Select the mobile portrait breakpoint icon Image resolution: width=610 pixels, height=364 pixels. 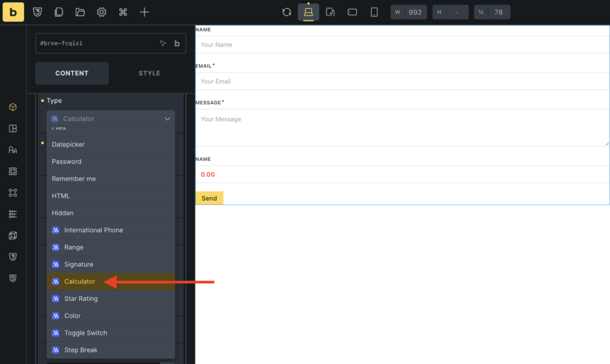tap(374, 12)
